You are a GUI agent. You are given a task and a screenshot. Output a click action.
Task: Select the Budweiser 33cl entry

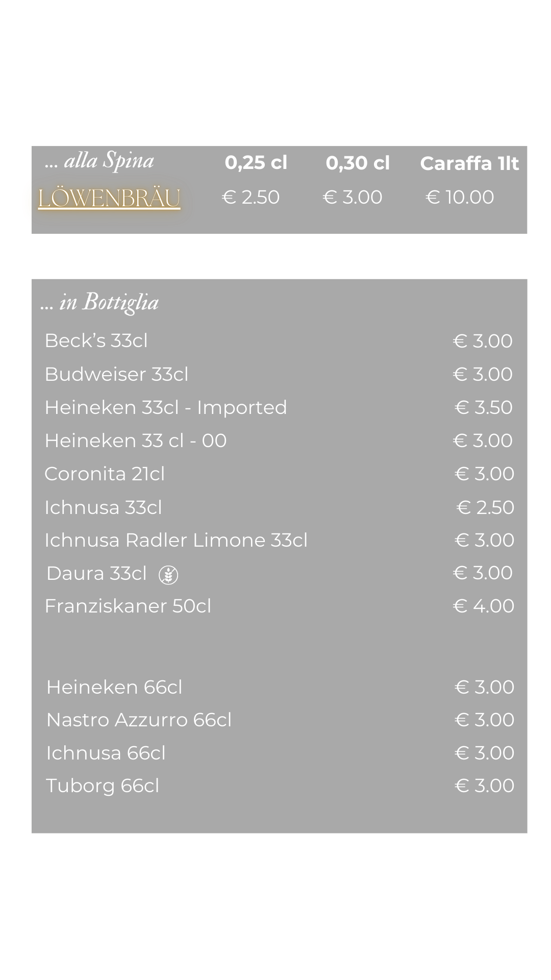116,374
